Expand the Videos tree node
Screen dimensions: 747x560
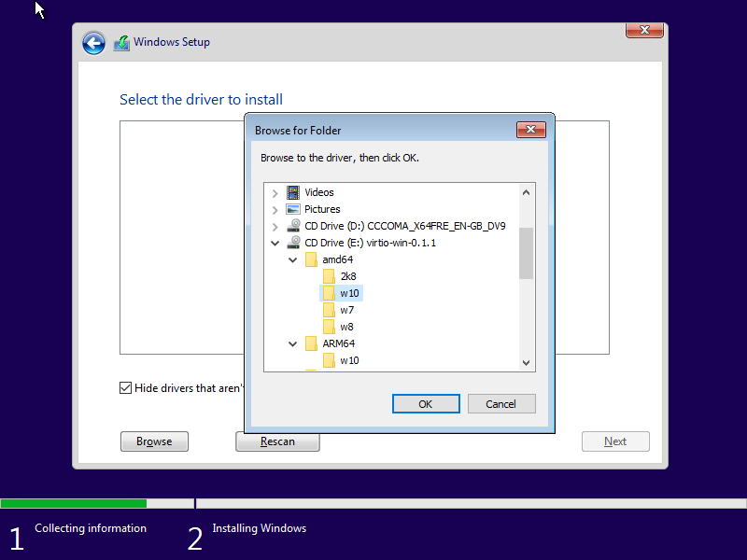[275, 193]
